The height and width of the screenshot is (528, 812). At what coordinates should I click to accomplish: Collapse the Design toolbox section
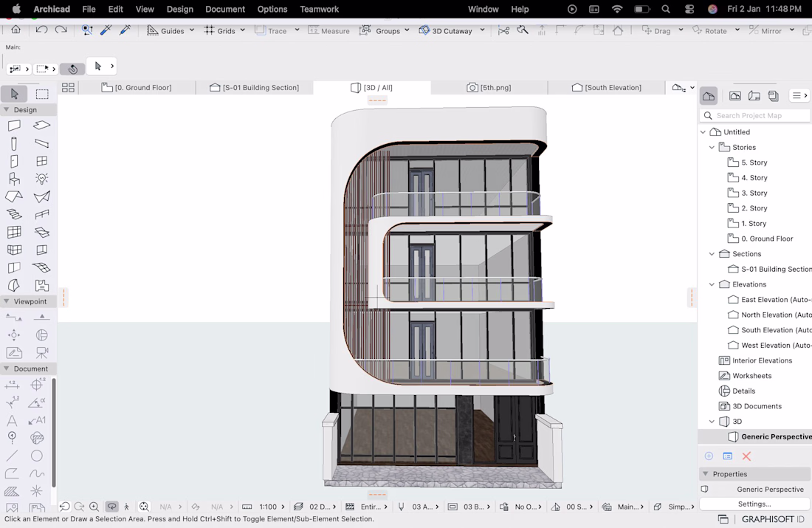(7, 110)
